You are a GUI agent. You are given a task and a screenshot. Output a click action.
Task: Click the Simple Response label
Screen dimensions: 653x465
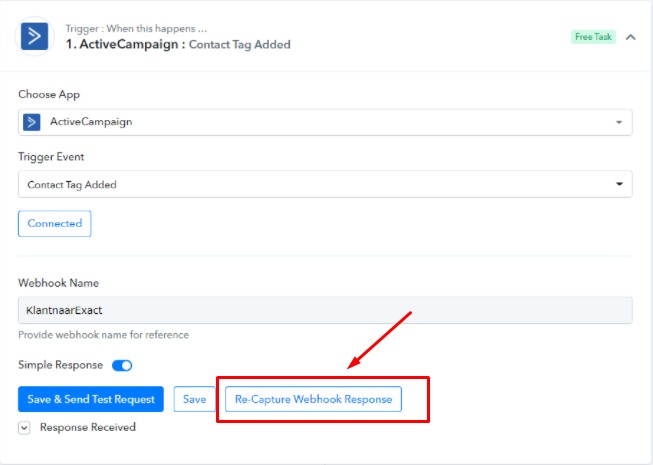point(60,365)
